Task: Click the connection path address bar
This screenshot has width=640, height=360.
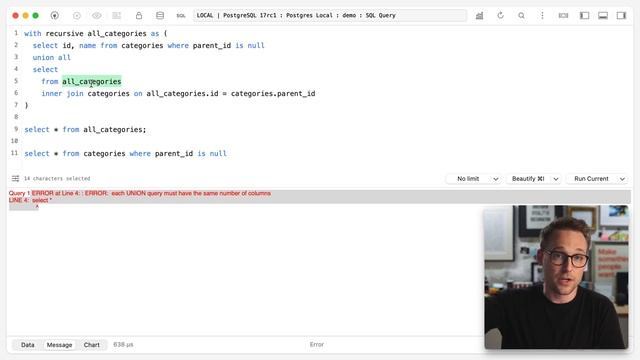Action: [x=330, y=16]
